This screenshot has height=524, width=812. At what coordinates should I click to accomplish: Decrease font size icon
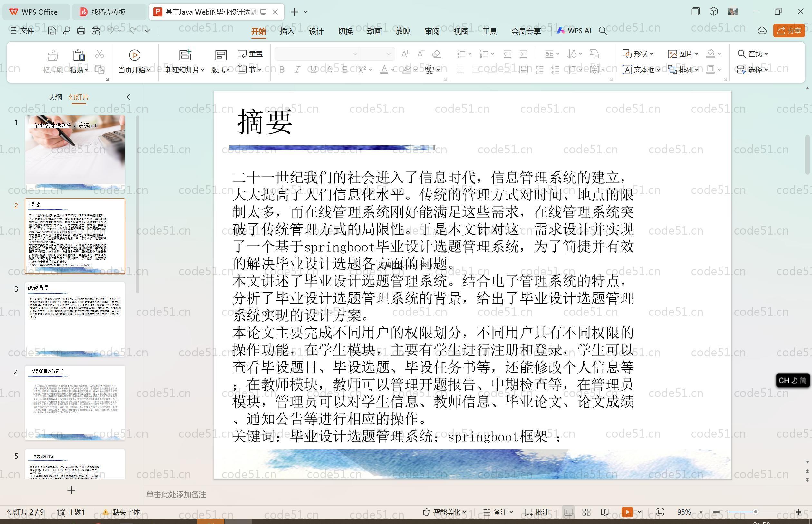[x=421, y=54]
